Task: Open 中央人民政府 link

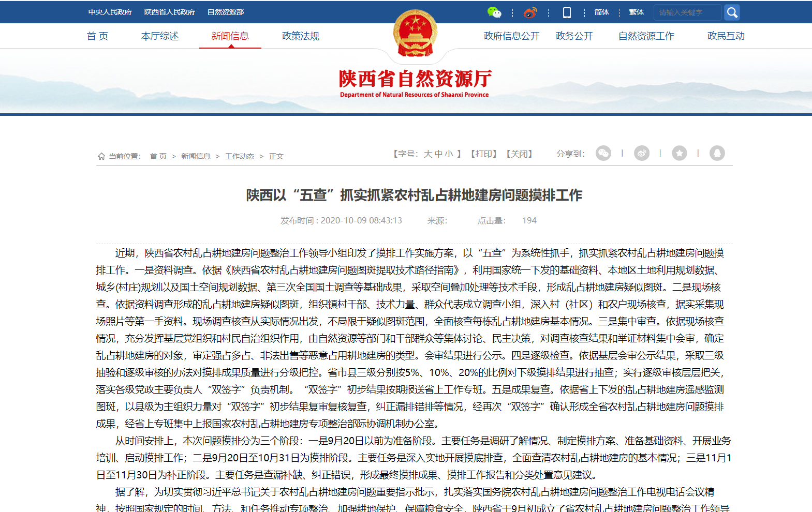Action: pos(110,12)
